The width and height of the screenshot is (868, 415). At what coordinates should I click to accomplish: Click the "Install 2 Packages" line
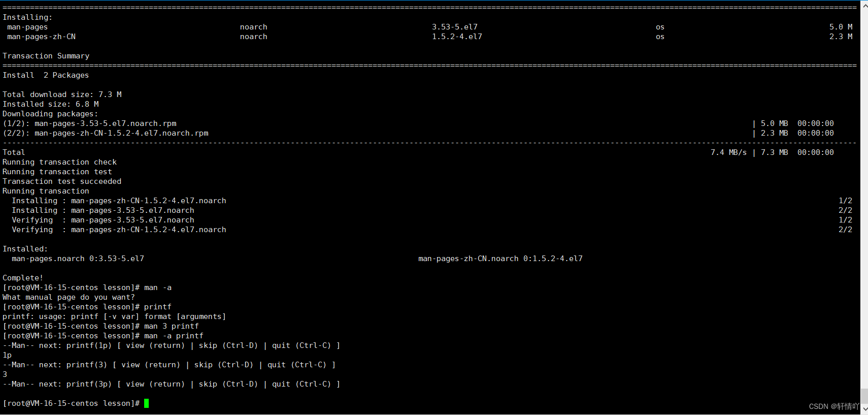(x=46, y=75)
